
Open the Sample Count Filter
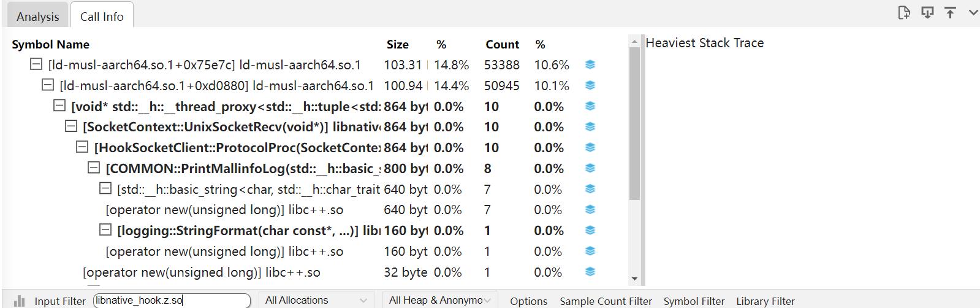pyautogui.click(x=605, y=301)
